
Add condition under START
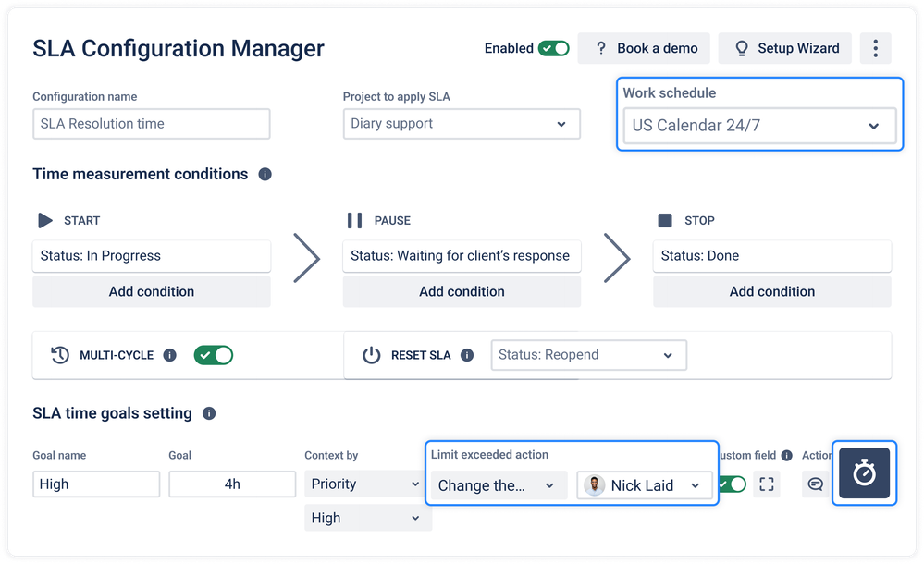(x=152, y=292)
